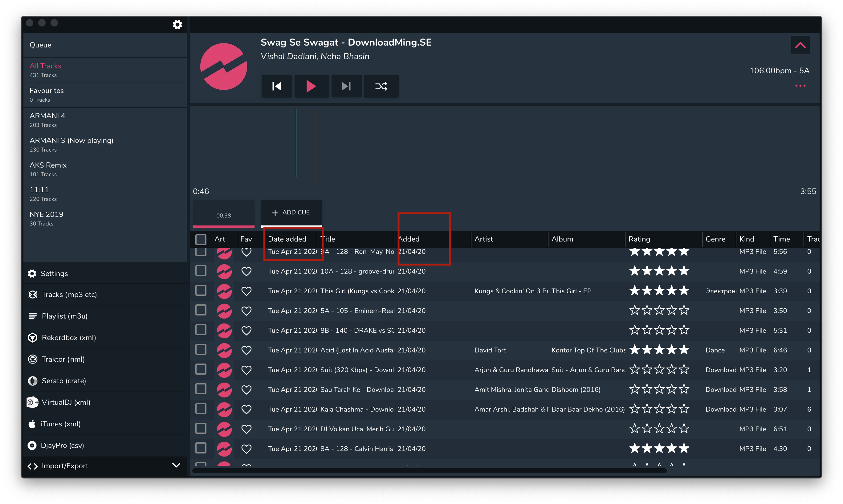Open the gear settings icon at top

[177, 24]
